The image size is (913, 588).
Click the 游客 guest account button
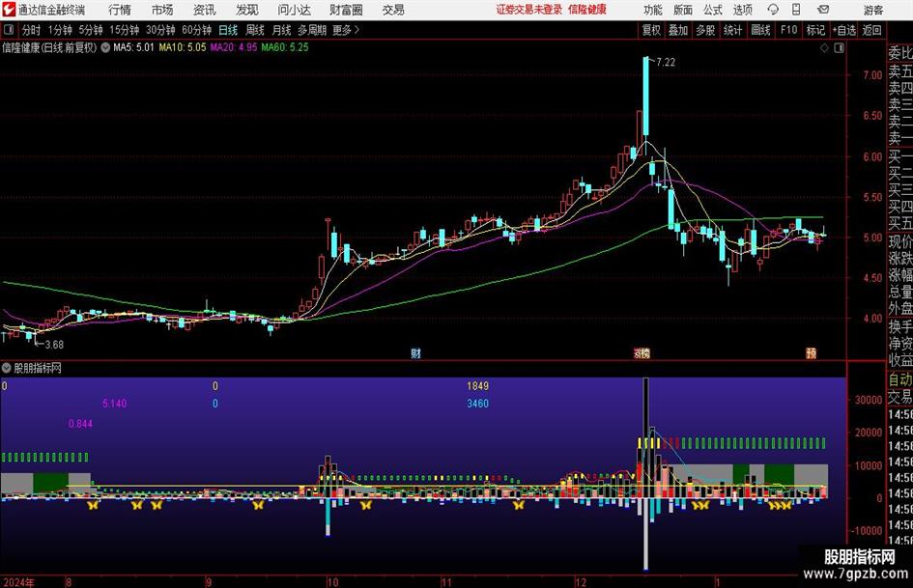873,10
